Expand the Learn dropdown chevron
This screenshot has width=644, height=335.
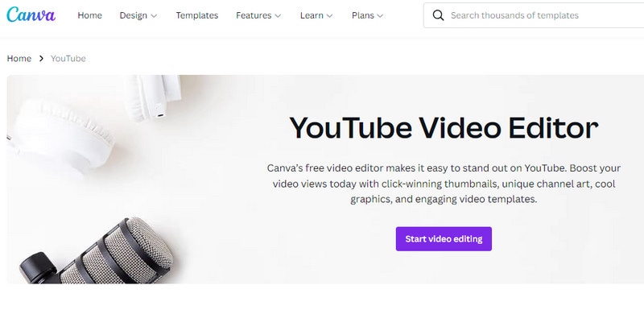pyautogui.click(x=329, y=16)
